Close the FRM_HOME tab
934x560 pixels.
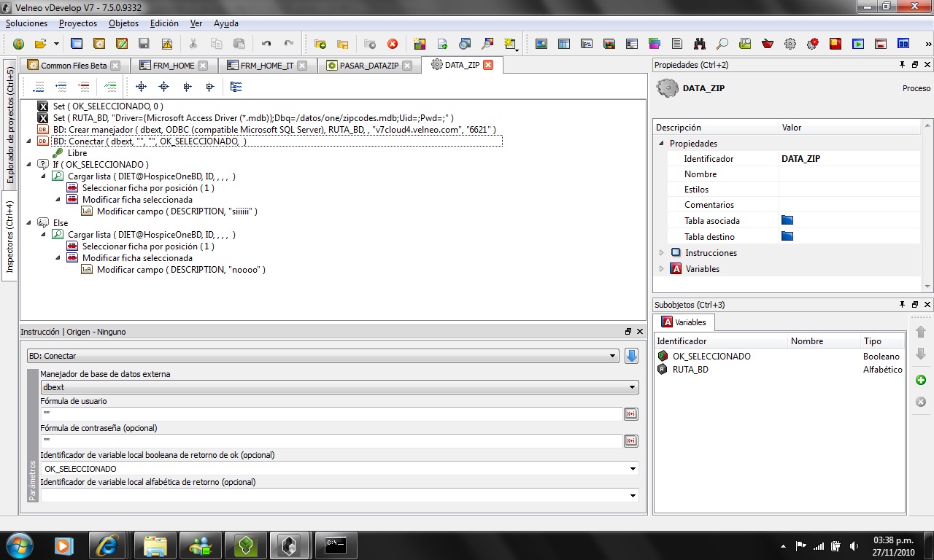click(203, 66)
